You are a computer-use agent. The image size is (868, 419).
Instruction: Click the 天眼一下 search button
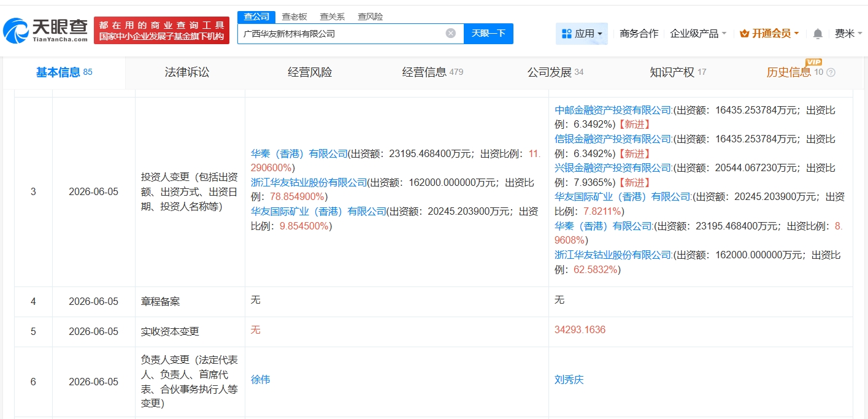(x=488, y=33)
